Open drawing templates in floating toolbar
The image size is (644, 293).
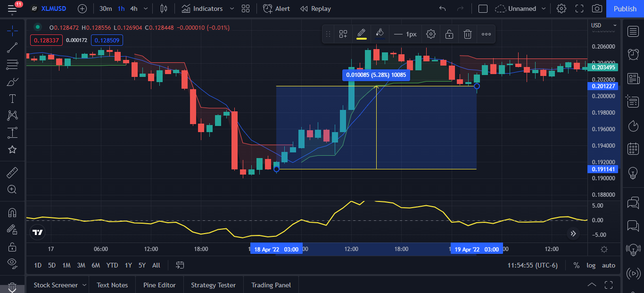pyautogui.click(x=343, y=34)
